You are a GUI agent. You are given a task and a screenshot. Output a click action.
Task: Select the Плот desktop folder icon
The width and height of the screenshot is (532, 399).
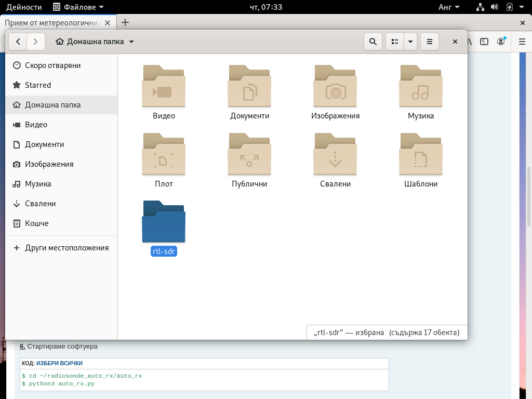point(164,154)
